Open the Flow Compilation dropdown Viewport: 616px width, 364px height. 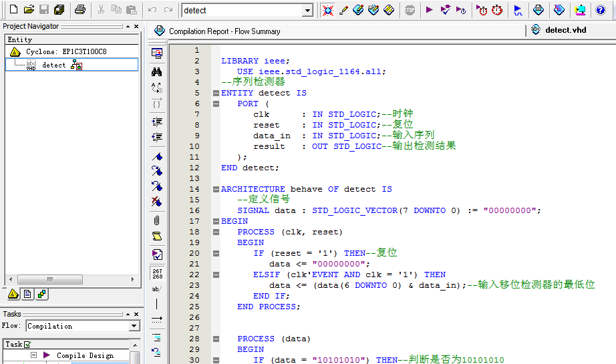coord(134,326)
